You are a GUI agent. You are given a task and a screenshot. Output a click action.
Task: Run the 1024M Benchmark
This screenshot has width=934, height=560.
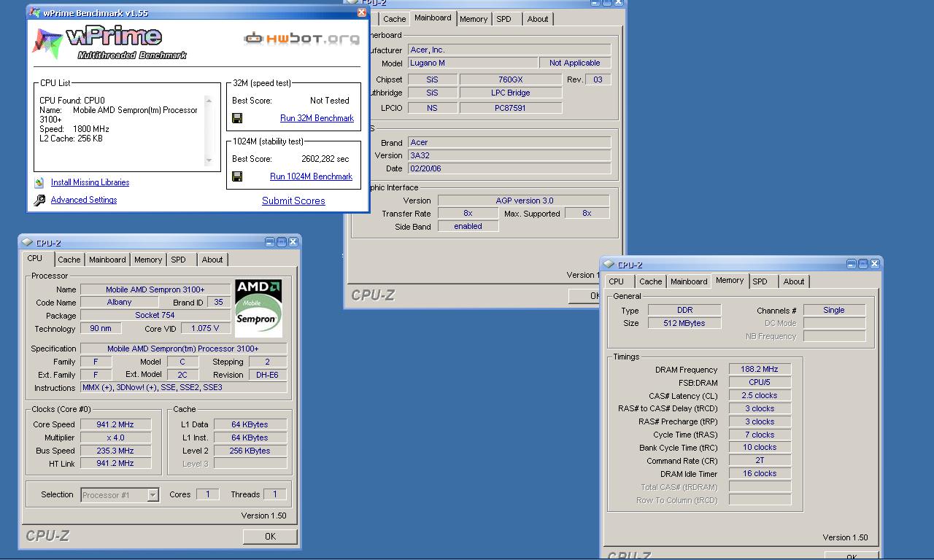point(311,176)
